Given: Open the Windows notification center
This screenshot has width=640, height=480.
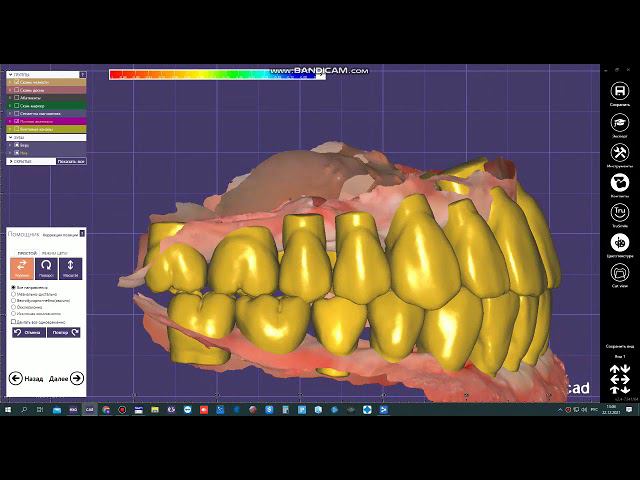Looking at the screenshot, I should coord(629,409).
